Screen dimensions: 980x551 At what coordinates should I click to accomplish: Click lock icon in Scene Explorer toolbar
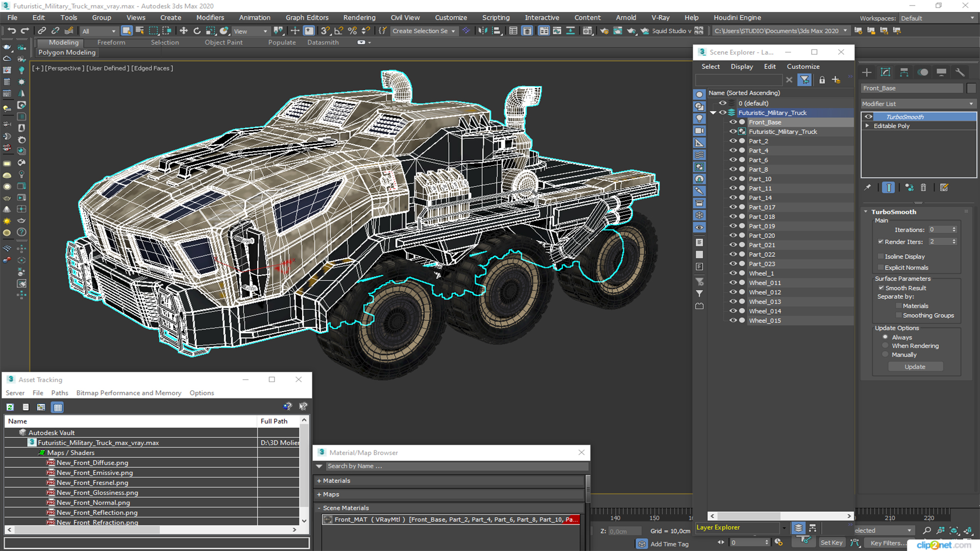(822, 80)
